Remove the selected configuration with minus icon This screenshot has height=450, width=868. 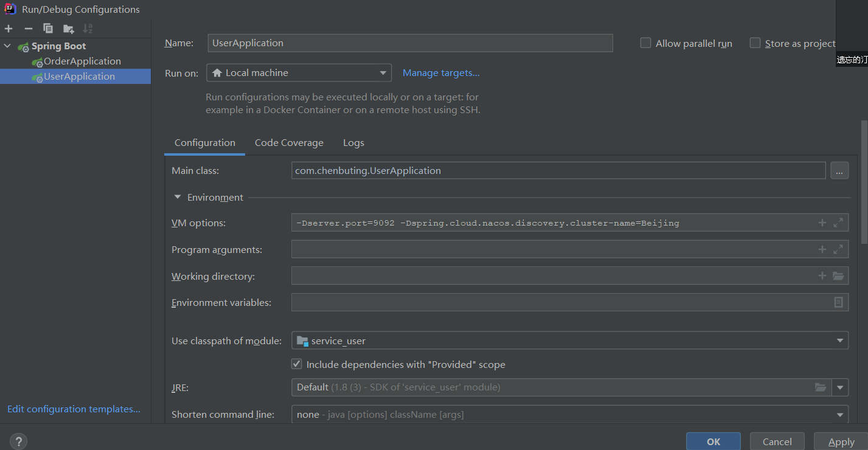(x=28, y=29)
